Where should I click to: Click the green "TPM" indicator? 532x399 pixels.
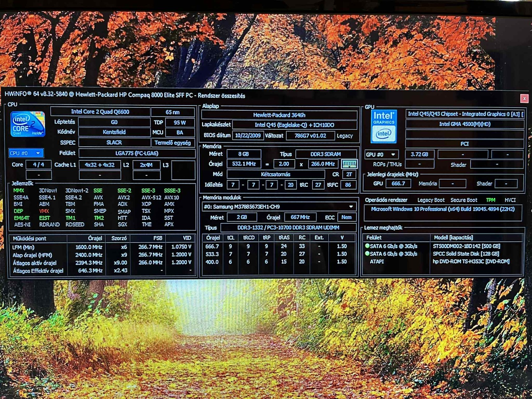490,200
